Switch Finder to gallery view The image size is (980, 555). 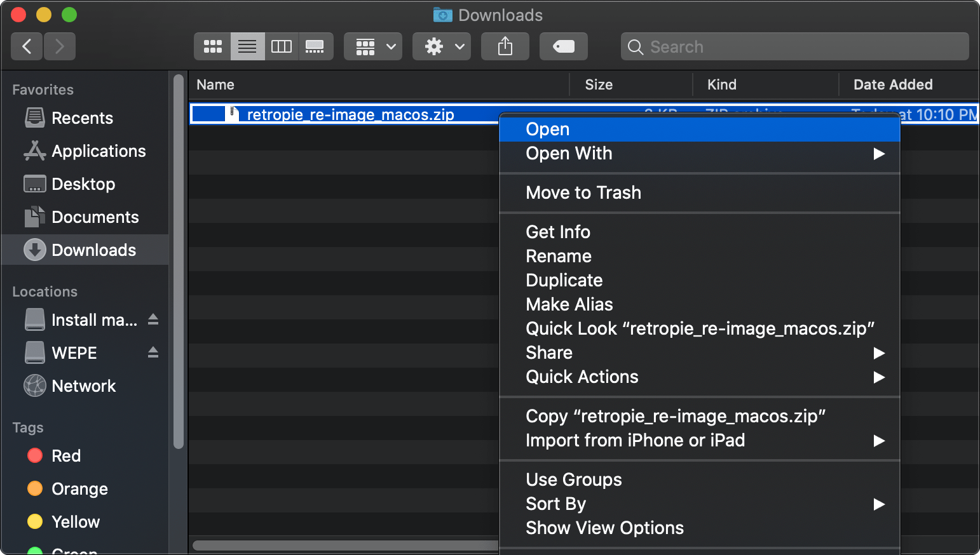[x=316, y=46]
